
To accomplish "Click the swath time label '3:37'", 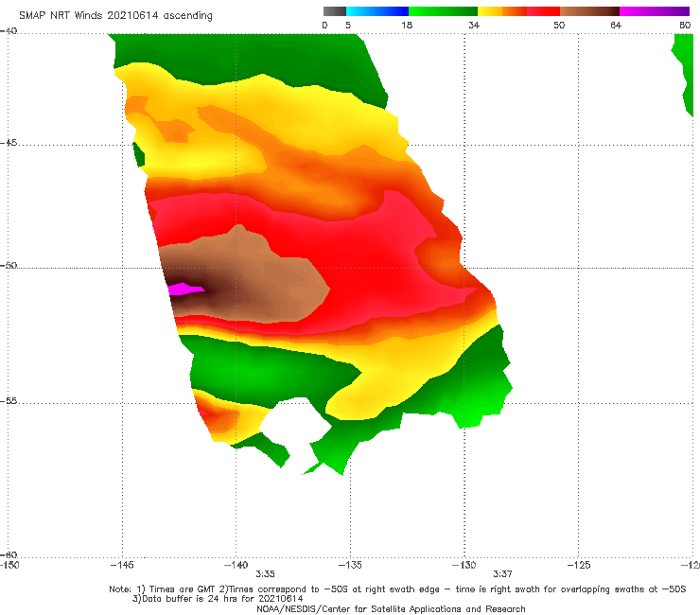I will 502,574.
